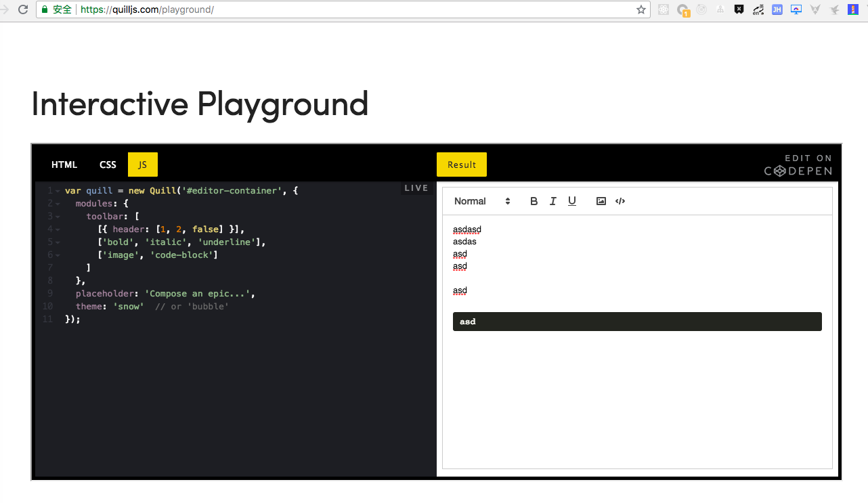
Task: Switch to the CSS tab
Action: pyautogui.click(x=108, y=165)
